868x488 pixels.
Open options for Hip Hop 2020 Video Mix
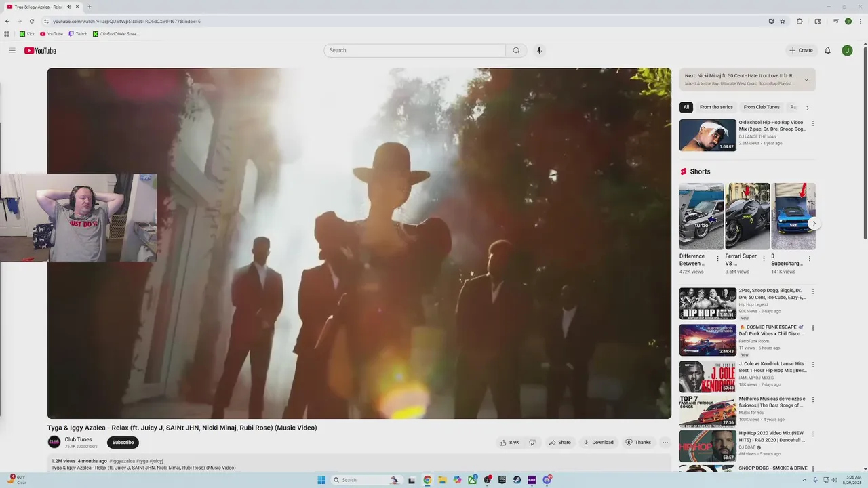[x=813, y=434]
